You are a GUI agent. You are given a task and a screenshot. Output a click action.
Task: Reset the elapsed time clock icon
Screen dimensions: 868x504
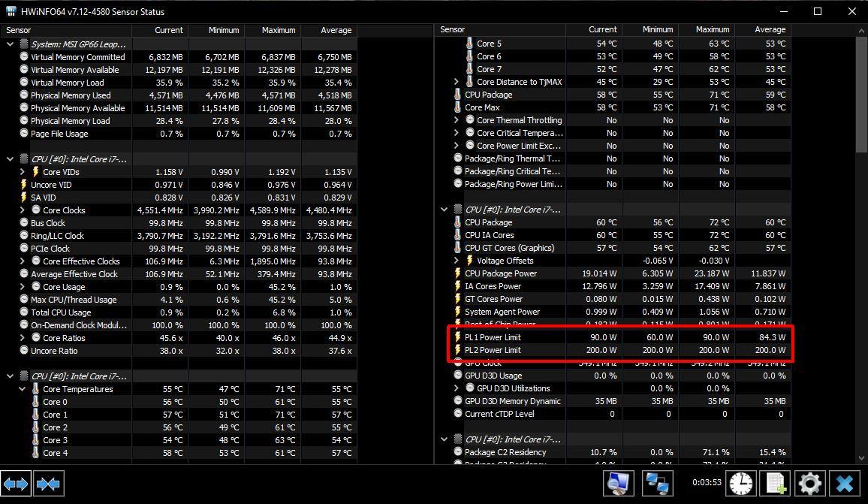[740, 484]
